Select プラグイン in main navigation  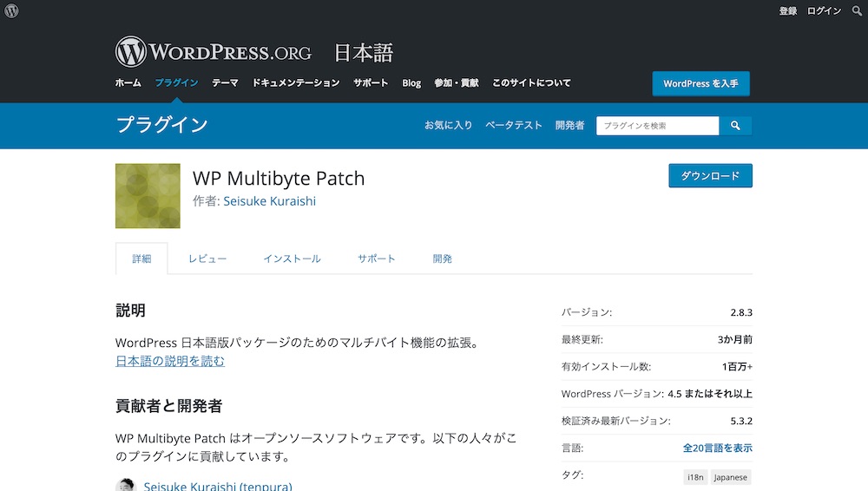[x=176, y=83]
